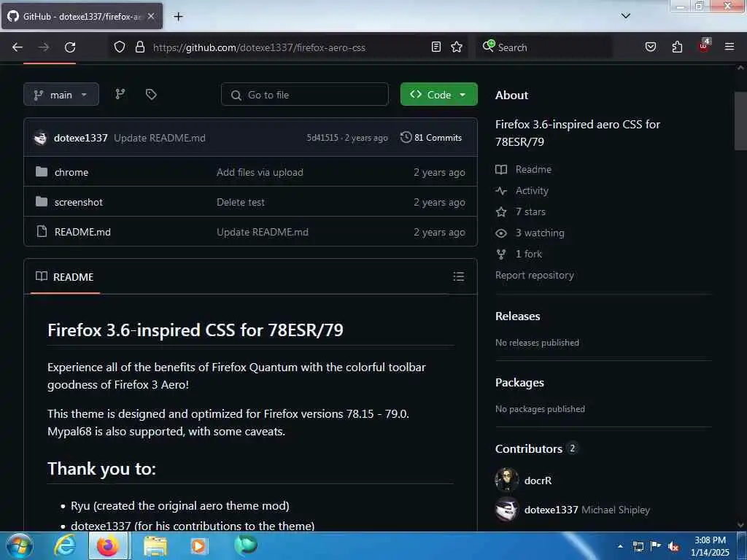Open a new tab with plus button
This screenshot has width=747, height=560.
coord(178,17)
